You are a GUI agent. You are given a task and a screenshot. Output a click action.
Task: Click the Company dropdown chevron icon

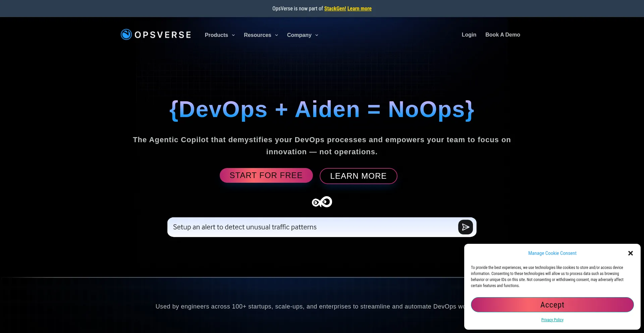[x=317, y=35]
